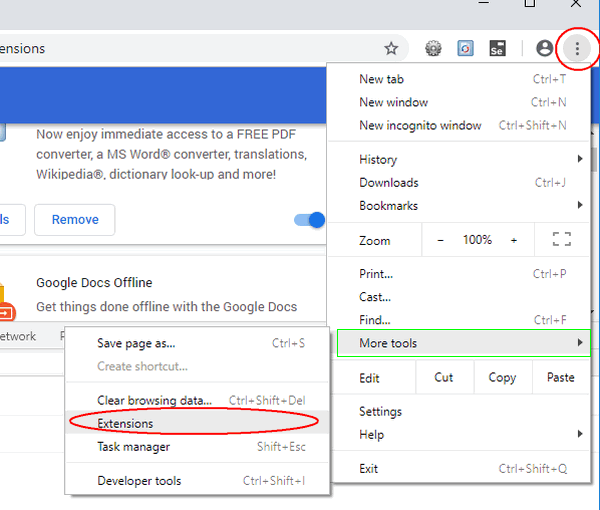
Task: Click the bookmark star icon
Action: click(x=391, y=49)
